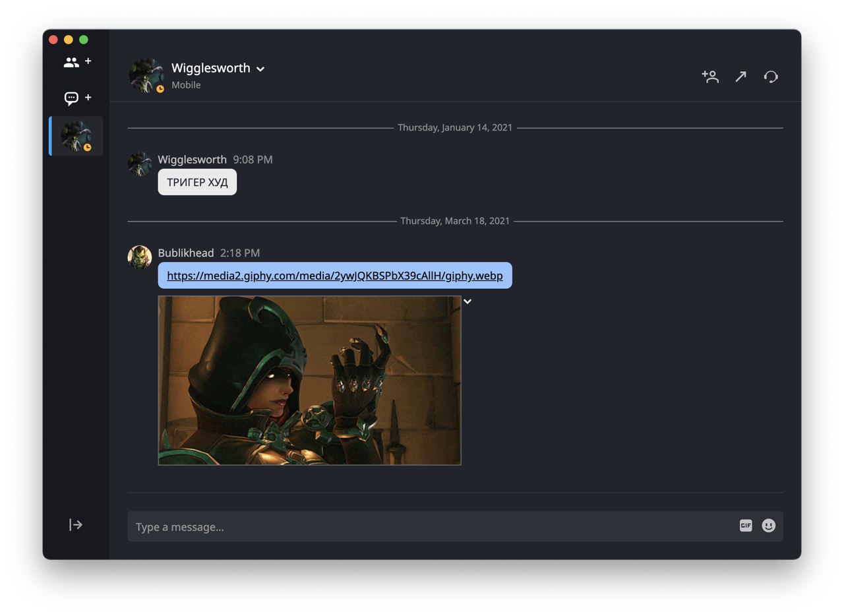Image resolution: width=844 pixels, height=616 pixels.
Task: Add a member to this conversation
Action: pyautogui.click(x=710, y=77)
